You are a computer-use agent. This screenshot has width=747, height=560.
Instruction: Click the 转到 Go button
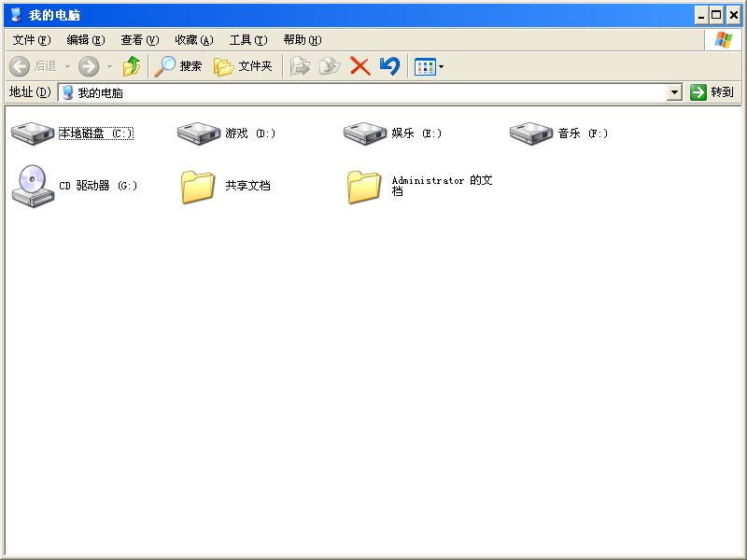712,91
